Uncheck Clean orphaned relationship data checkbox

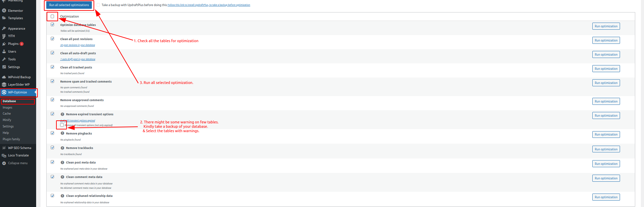coord(52,196)
